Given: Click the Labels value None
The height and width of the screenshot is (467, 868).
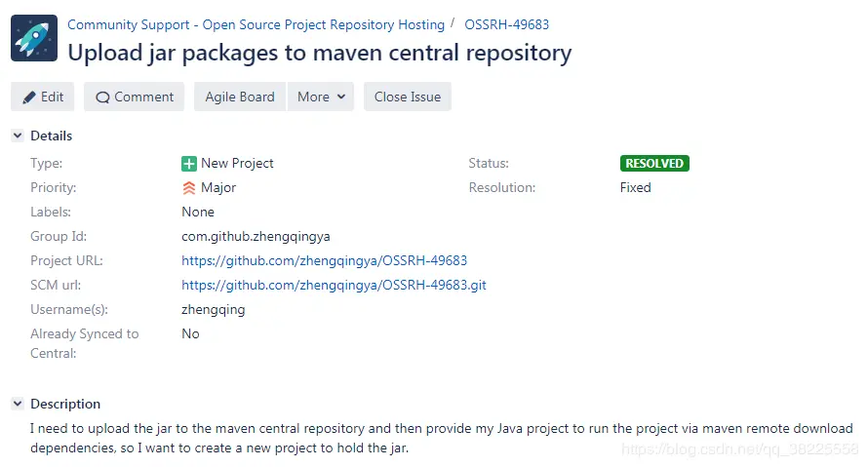Looking at the screenshot, I should (x=198, y=212).
